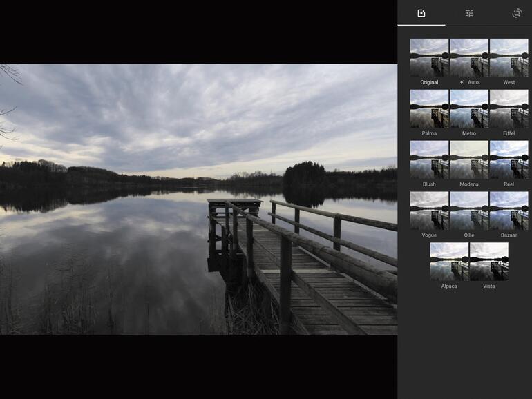Click the Original label text
Image resolution: width=532 pixels, height=399 pixels.
point(429,82)
